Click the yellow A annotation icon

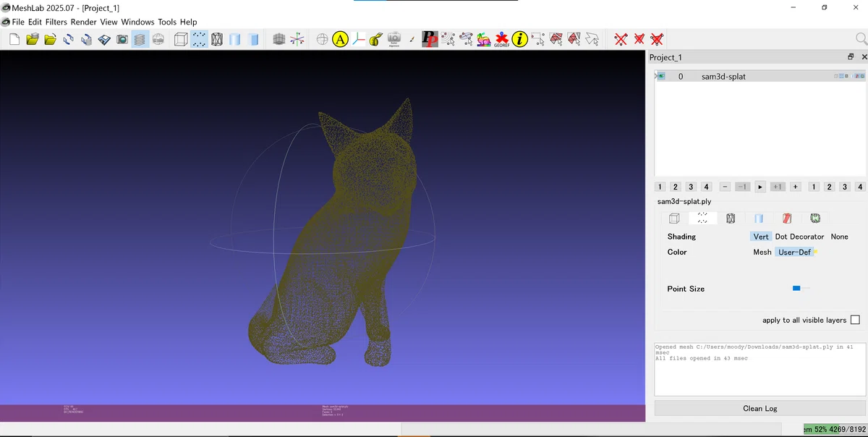coord(341,40)
